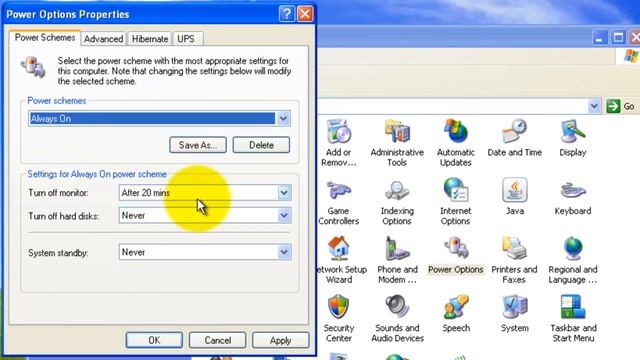
Task: Open the Automatic Updates icon
Action: point(456,132)
